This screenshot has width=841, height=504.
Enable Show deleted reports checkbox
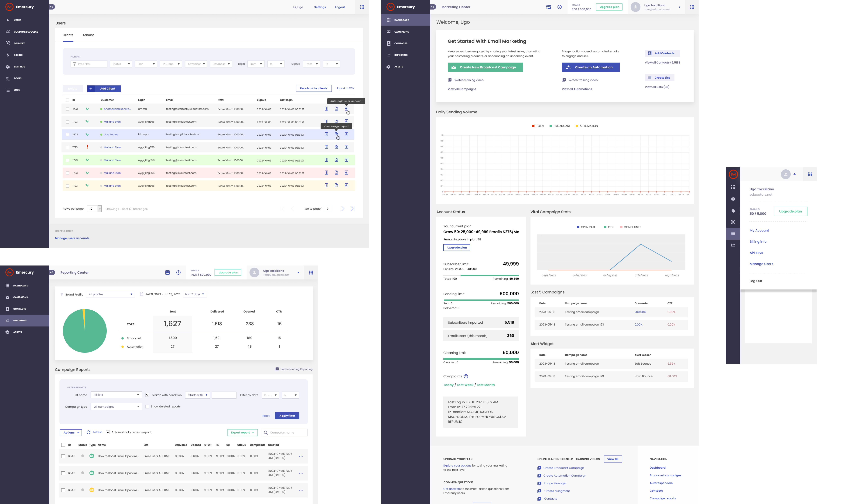(147, 407)
